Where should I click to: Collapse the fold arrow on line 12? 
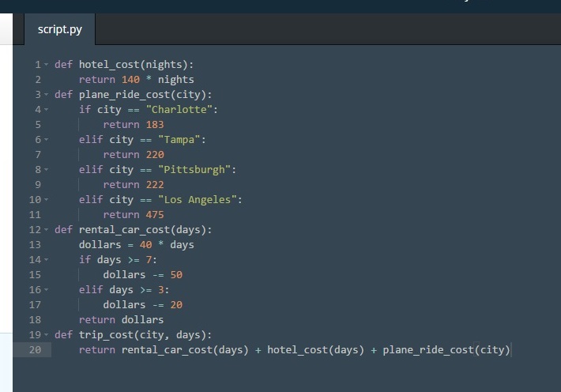47,230
